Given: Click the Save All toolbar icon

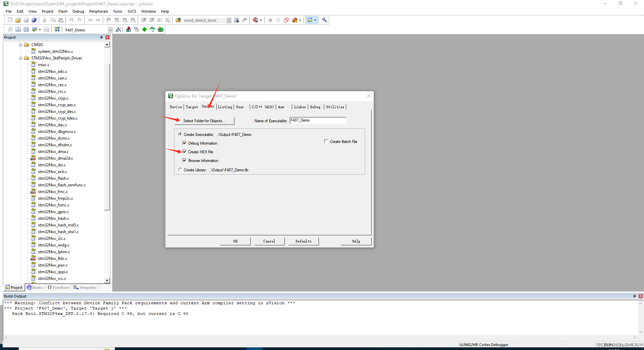Looking at the screenshot, I should pyautogui.click(x=34, y=20).
